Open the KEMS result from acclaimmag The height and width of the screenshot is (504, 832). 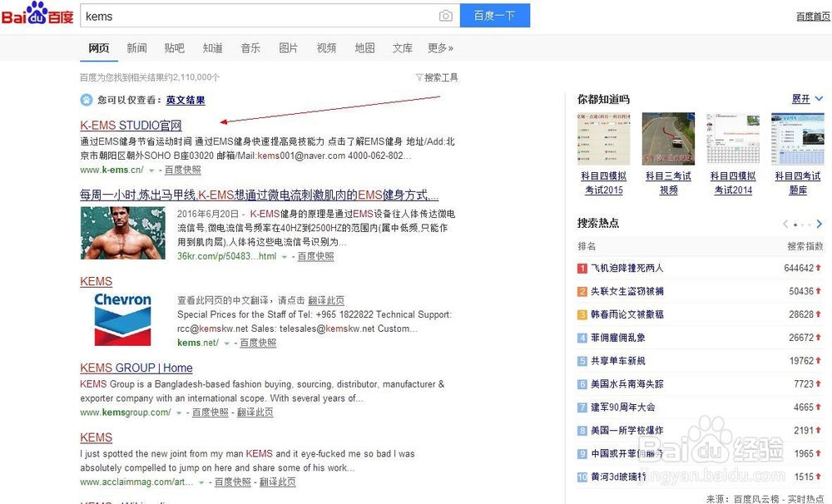coord(96,437)
